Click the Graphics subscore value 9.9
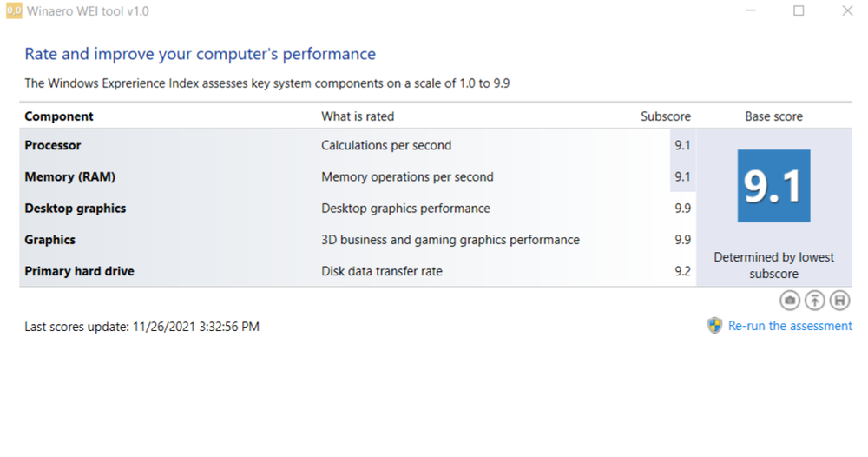The width and height of the screenshot is (868, 457). click(x=682, y=240)
